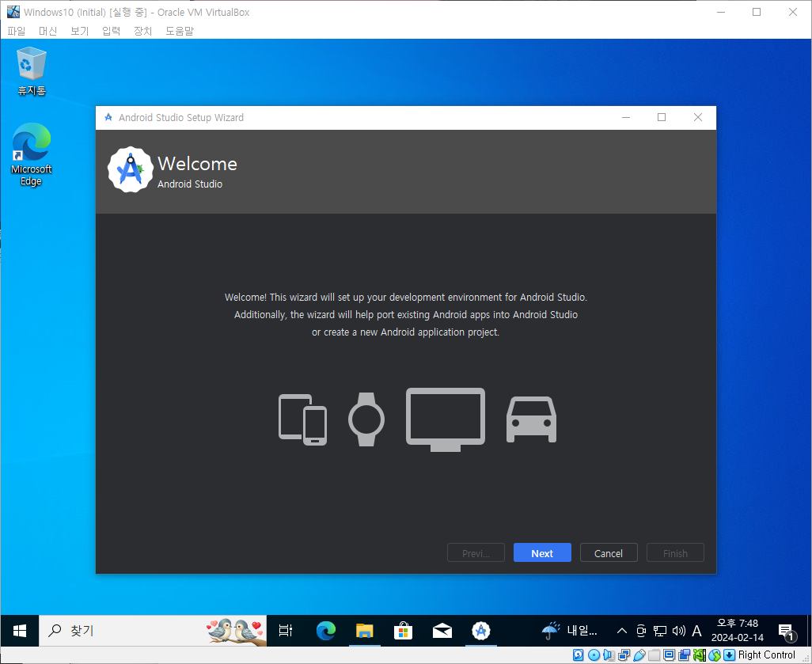Launch Microsoft Edge from the taskbar
This screenshot has height=664, width=812.
[x=326, y=630]
